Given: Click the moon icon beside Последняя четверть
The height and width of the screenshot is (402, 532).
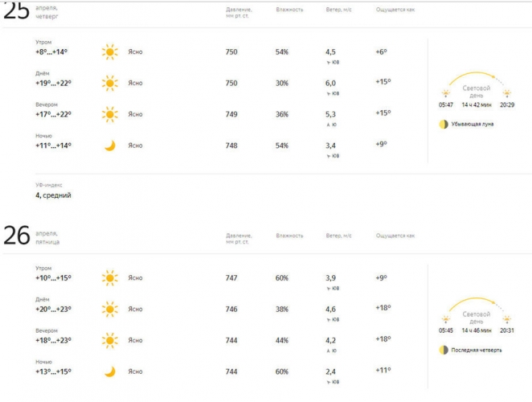Looking at the screenshot, I should [x=443, y=350].
